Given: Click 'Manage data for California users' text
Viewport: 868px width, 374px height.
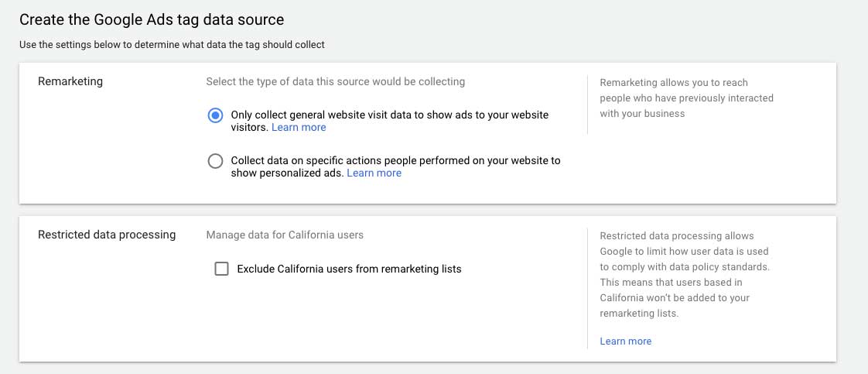Looking at the screenshot, I should [x=285, y=235].
